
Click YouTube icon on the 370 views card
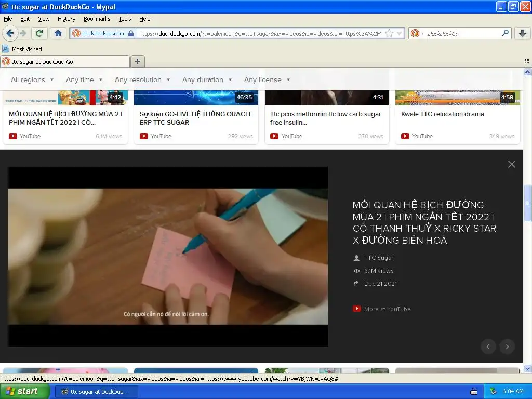[x=274, y=136]
